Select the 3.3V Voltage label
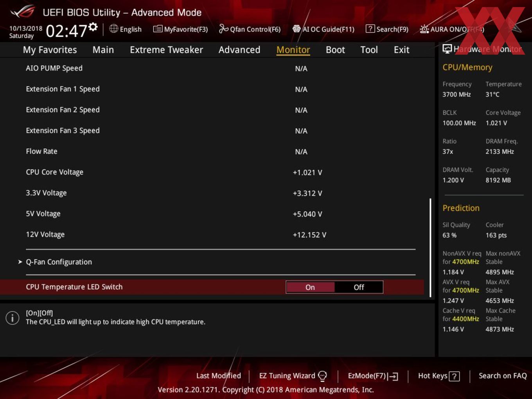Viewport: 532px width, 399px height. pos(46,193)
